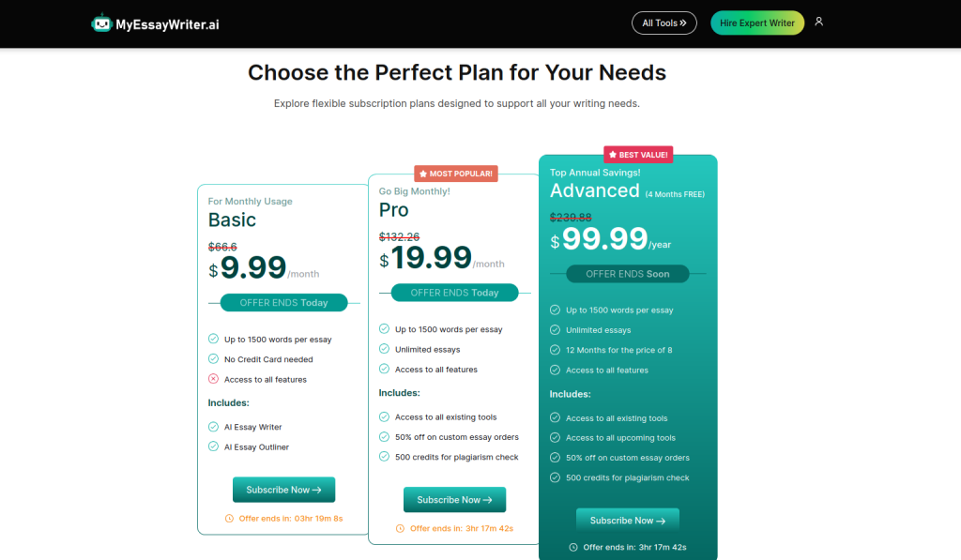The width and height of the screenshot is (961, 560).
Task: Click the star icon in Most Popular badge
Action: (x=423, y=174)
